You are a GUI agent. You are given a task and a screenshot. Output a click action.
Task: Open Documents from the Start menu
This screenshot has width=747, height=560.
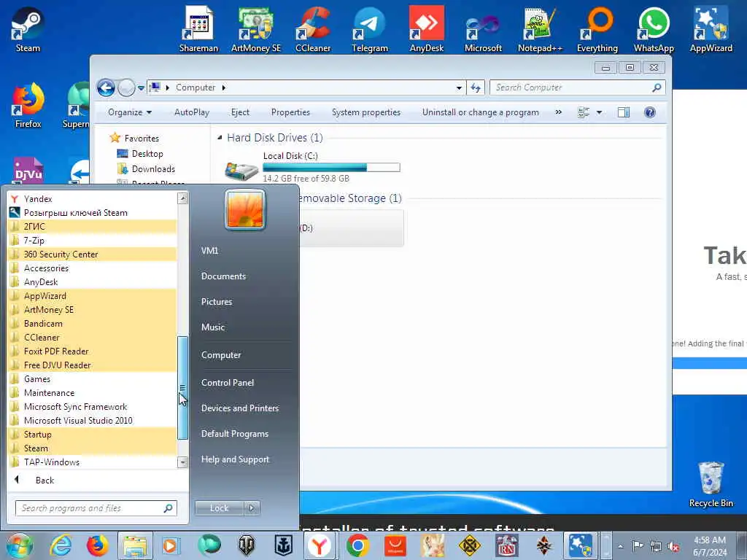click(223, 276)
